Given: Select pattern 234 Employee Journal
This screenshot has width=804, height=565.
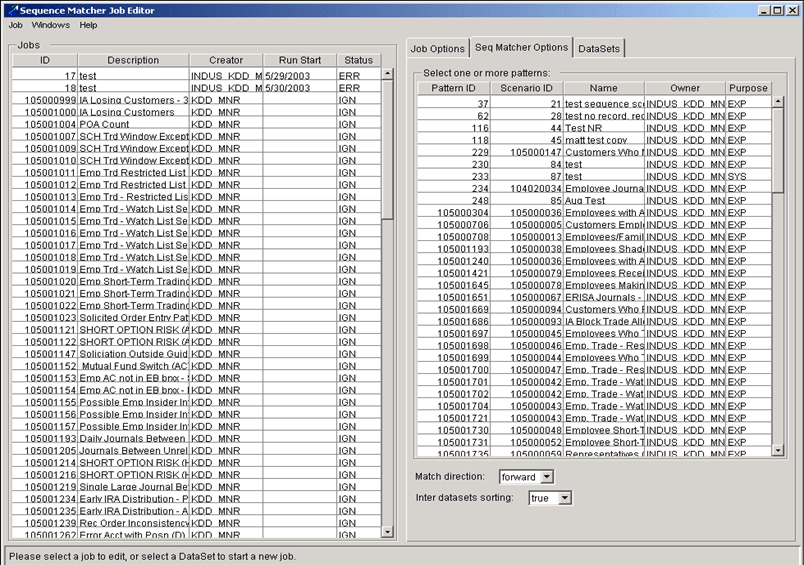Looking at the screenshot, I should coord(594,189).
